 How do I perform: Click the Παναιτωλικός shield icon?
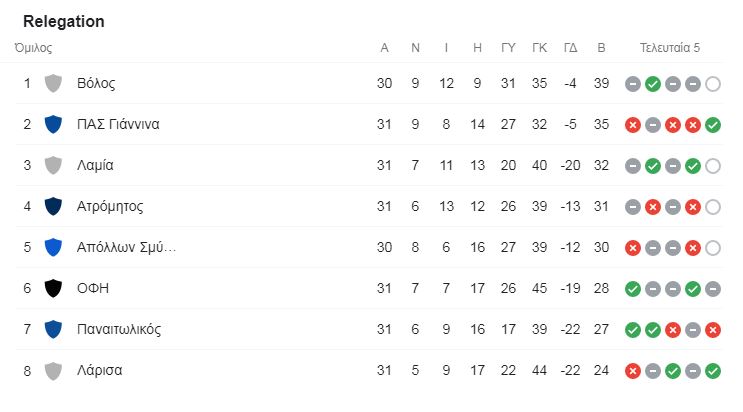coord(53,330)
